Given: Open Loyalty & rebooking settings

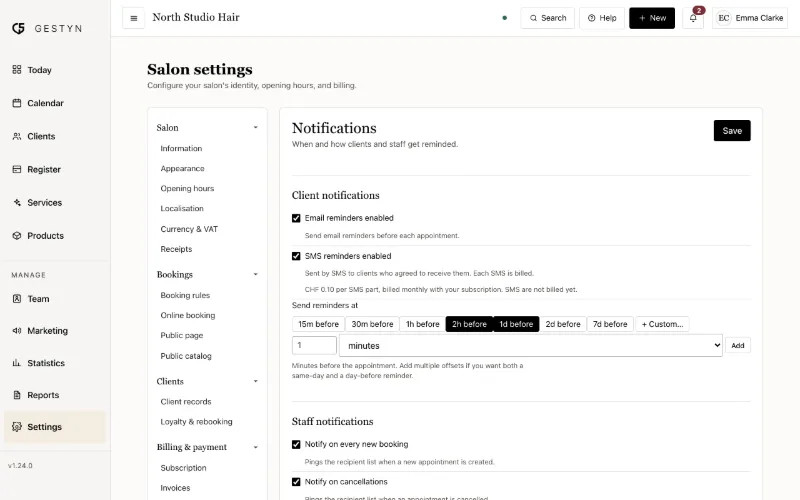Looking at the screenshot, I should (196, 421).
